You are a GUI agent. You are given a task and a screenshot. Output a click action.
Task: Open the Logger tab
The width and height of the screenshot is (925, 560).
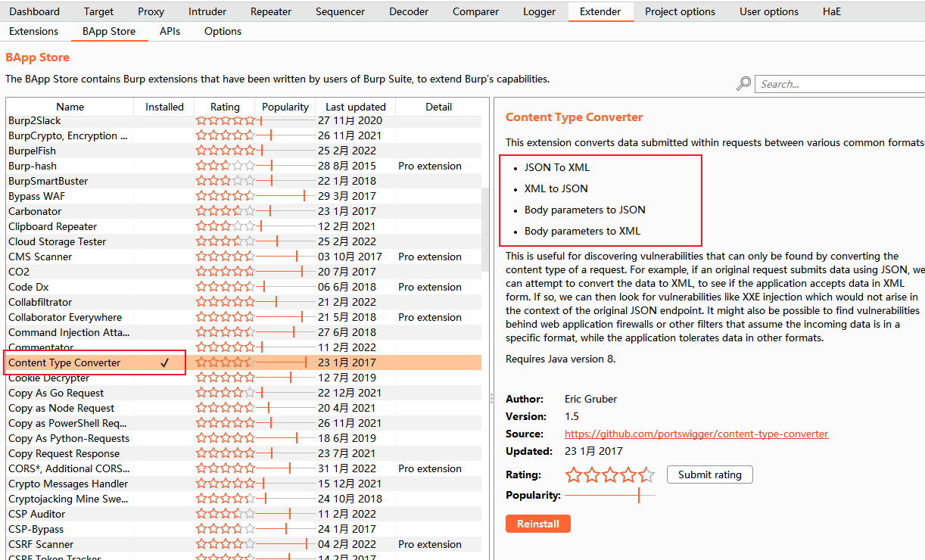[539, 11]
